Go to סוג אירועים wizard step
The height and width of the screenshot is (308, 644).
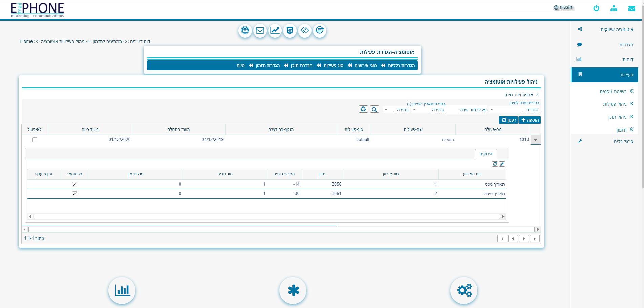pos(365,66)
